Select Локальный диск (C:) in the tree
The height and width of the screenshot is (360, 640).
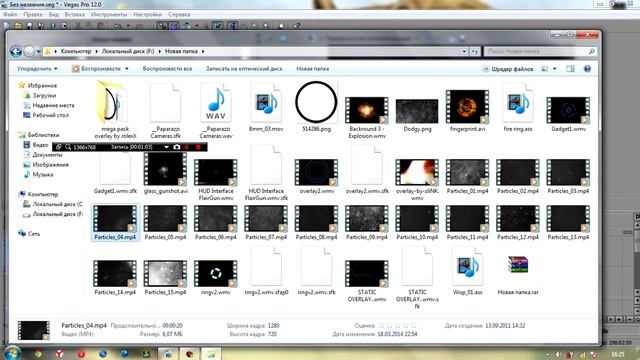point(57,204)
